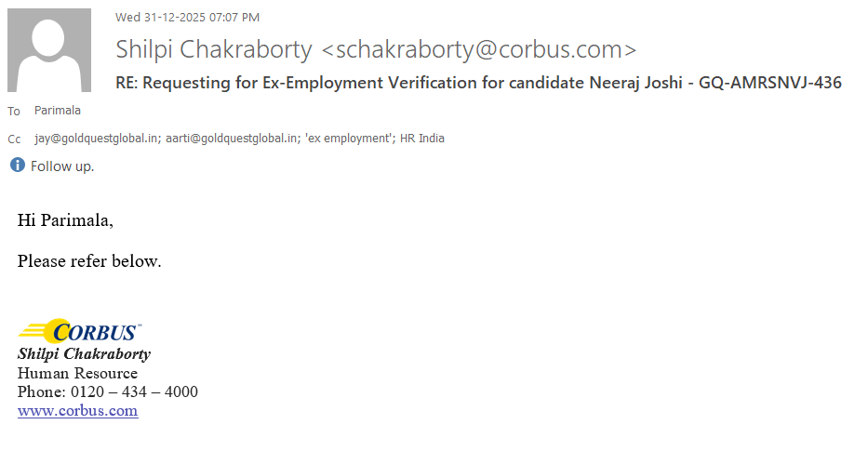Open the www.corbus.com link
Screen dimensions: 868x451
(x=78, y=411)
